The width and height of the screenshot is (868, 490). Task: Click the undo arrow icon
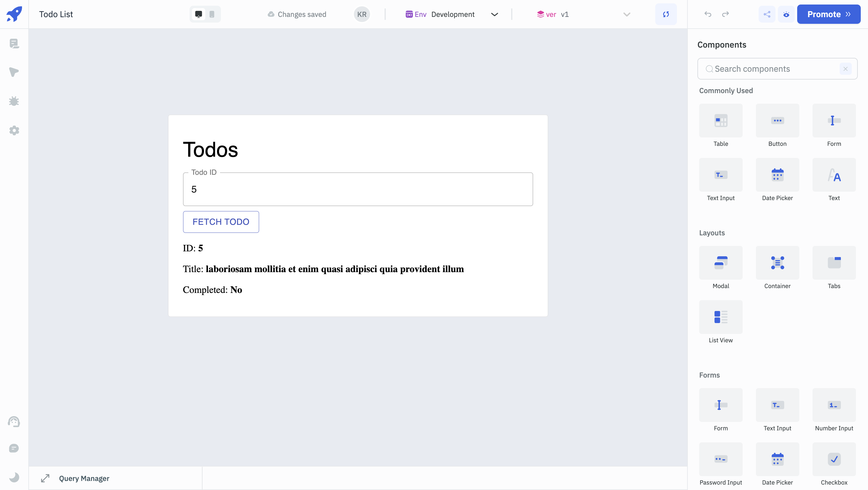click(708, 14)
